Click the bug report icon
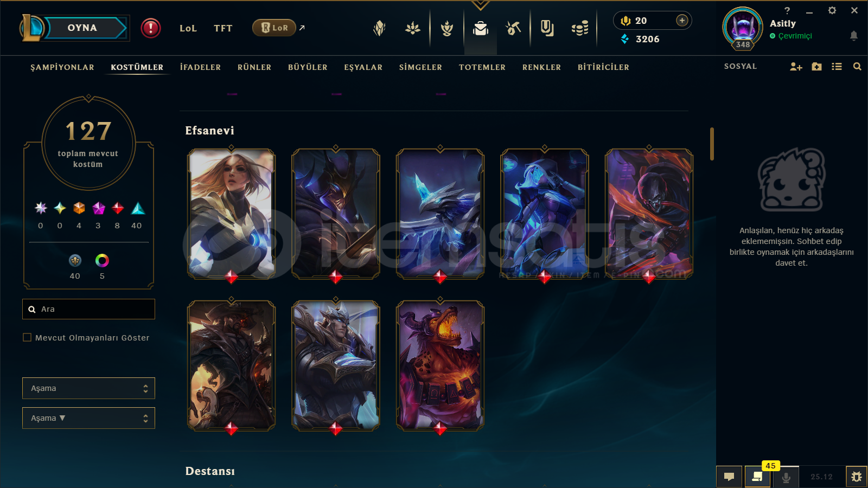This screenshot has height=488, width=868. pos(857,477)
